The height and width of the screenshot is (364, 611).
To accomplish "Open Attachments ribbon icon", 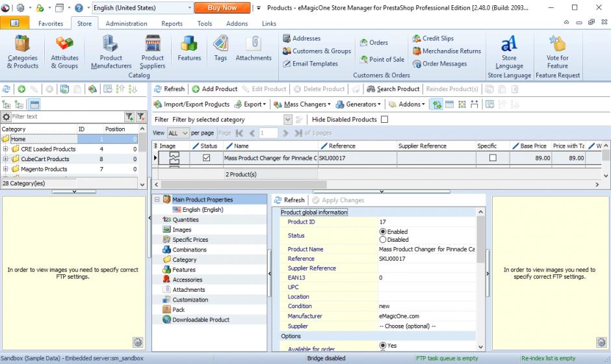I will pyautogui.click(x=253, y=48).
